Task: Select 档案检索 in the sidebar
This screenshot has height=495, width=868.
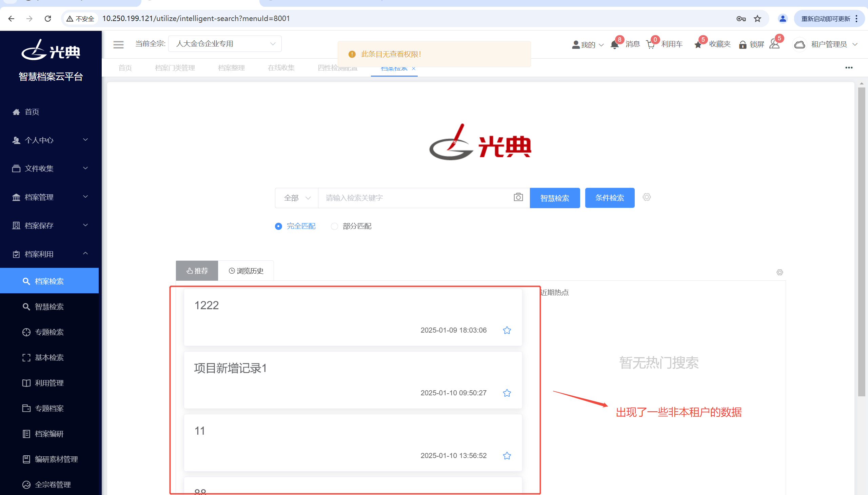Action: 49,281
